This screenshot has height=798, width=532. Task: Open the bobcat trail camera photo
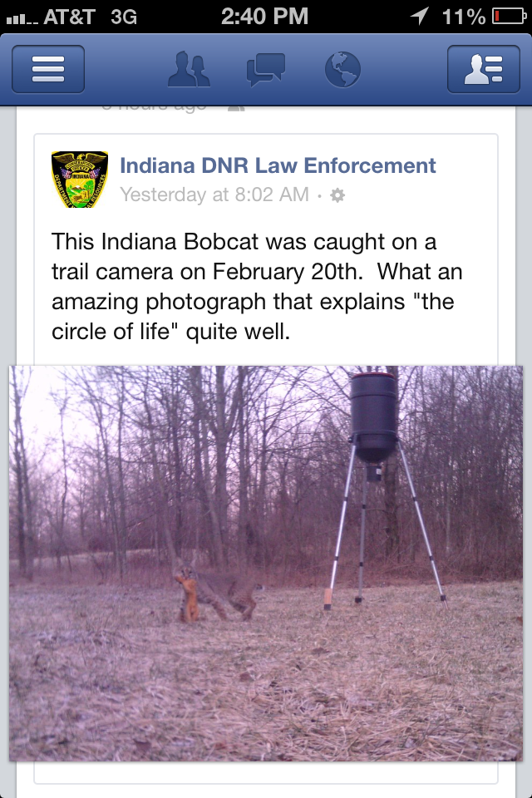click(266, 564)
